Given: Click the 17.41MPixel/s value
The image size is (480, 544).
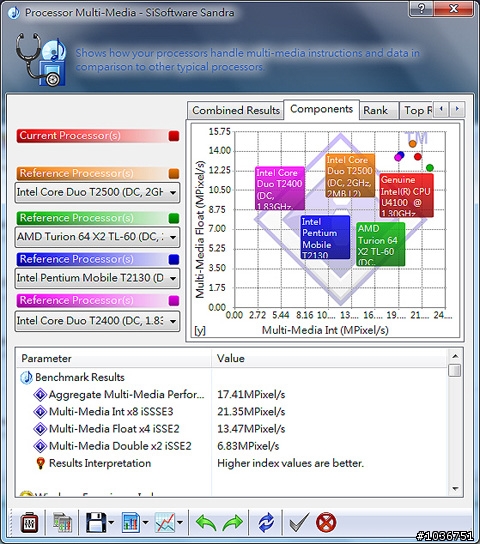Looking at the screenshot, I should pos(251,394).
